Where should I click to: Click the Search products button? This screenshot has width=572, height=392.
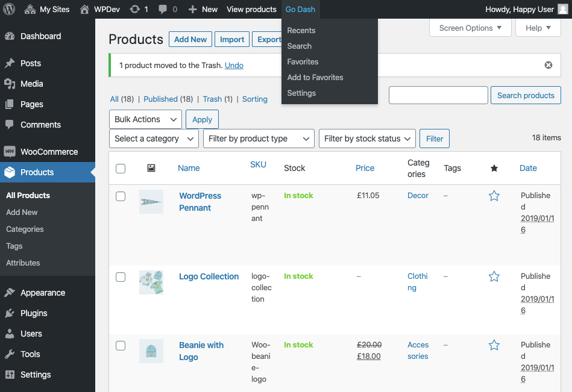pos(526,96)
